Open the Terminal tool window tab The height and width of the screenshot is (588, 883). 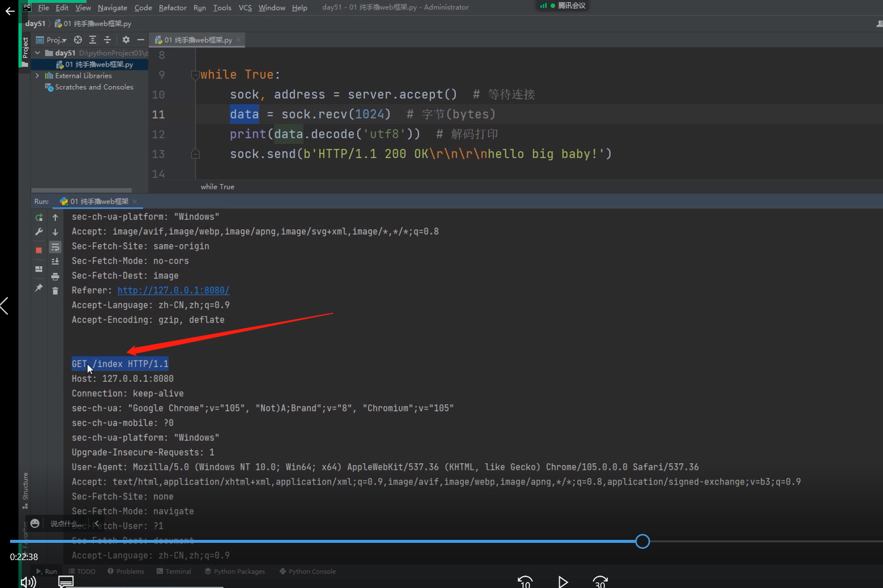point(174,571)
